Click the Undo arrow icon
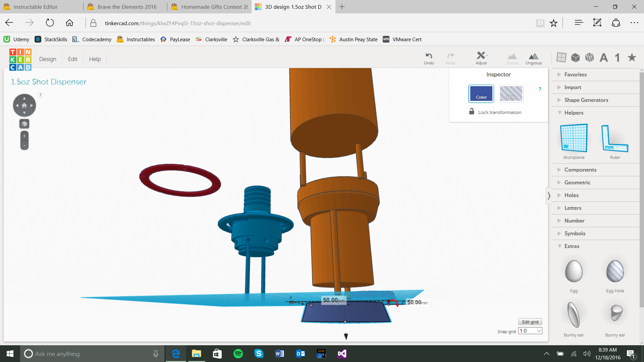644x362 pixels. (429, 56)
